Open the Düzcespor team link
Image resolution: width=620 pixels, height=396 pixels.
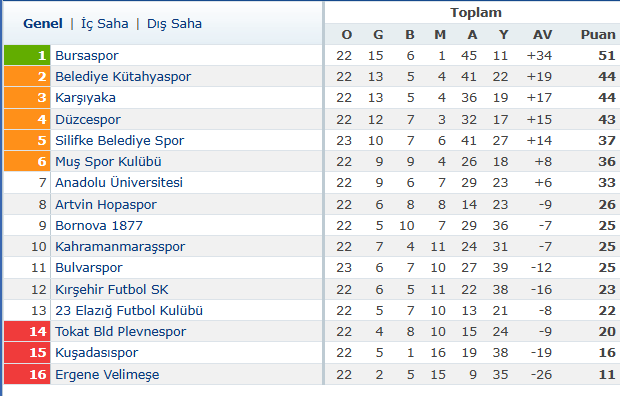(x=88, y=119)
